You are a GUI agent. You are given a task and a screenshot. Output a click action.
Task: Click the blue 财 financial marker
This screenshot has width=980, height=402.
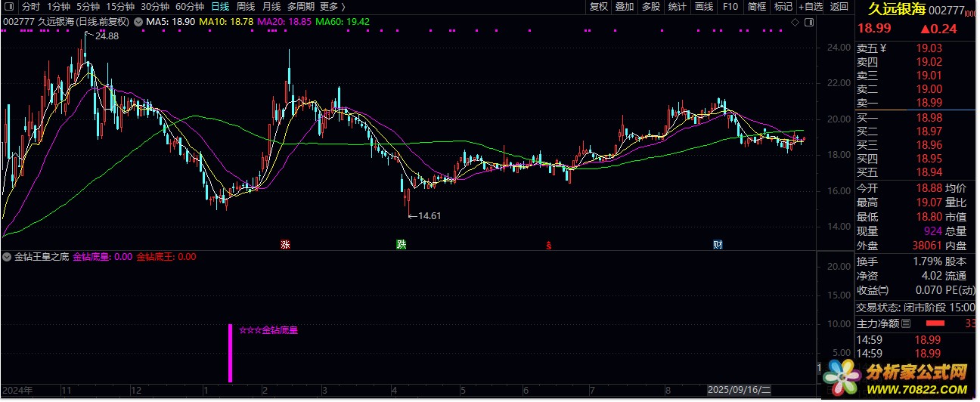717,244
